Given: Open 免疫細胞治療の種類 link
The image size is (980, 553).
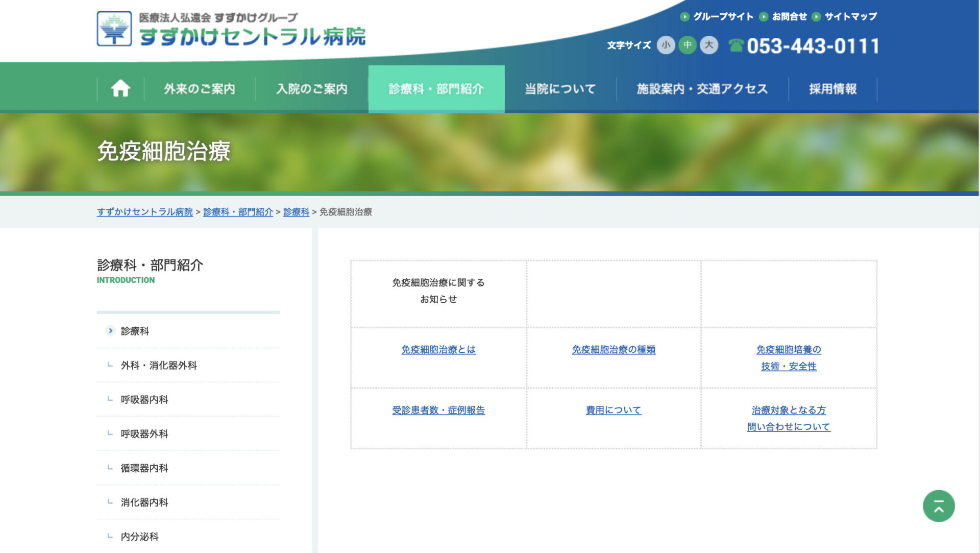Looking at the screenshot, I should 614,350.
